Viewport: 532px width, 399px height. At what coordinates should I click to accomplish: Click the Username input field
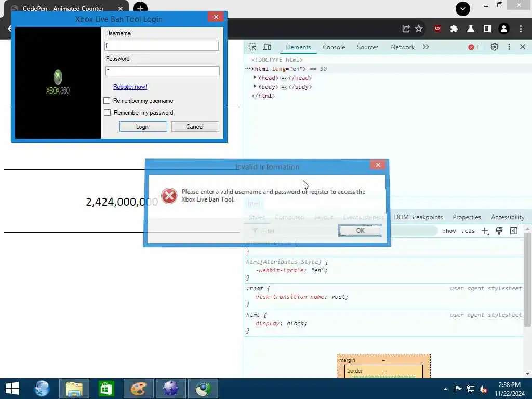[x=162, y=46]
